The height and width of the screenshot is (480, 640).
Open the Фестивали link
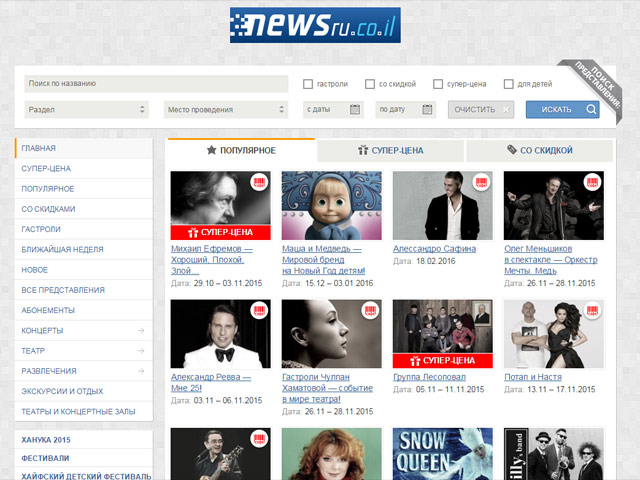coord(45,458)
